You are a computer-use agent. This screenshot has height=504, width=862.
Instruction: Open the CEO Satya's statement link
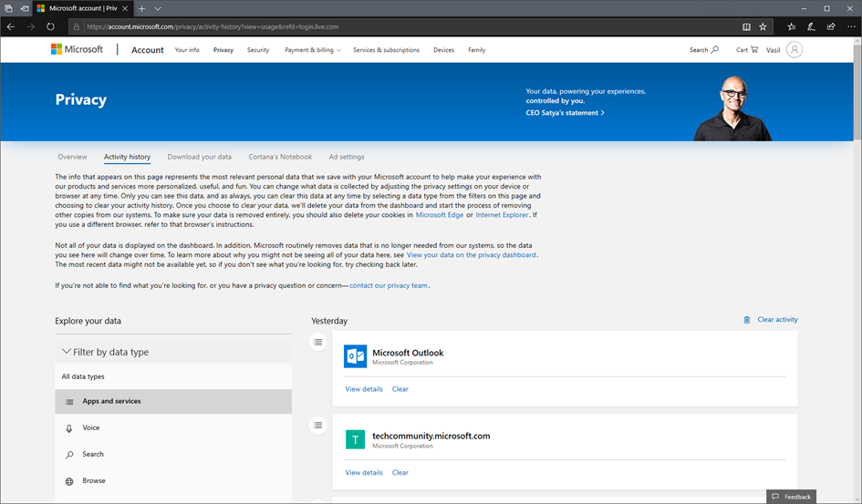(565, 113)
